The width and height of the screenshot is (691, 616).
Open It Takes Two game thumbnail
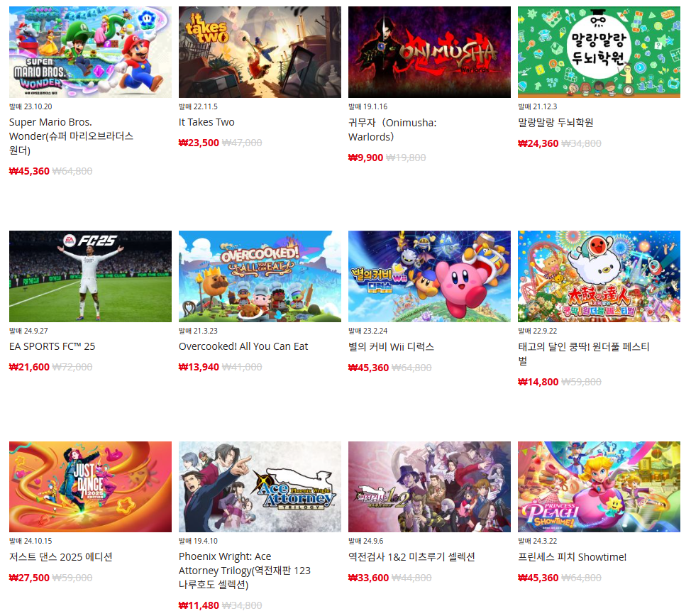(x=260, y=52)
